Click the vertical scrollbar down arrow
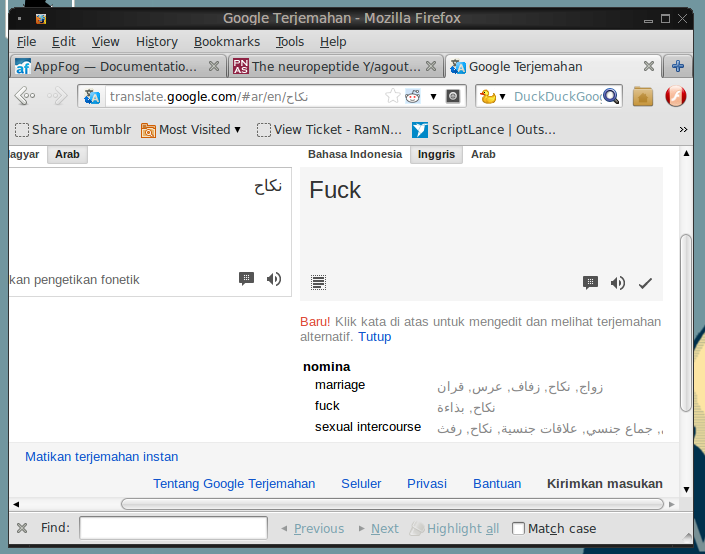This screenshot has height=554, width=705. 686,490
